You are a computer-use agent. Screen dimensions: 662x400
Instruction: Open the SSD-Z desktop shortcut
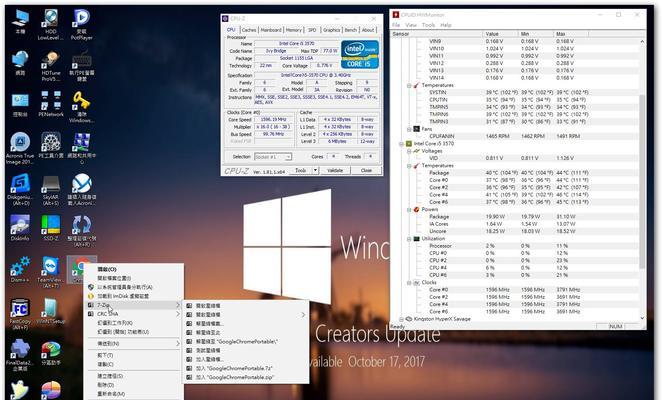[51, 228]
